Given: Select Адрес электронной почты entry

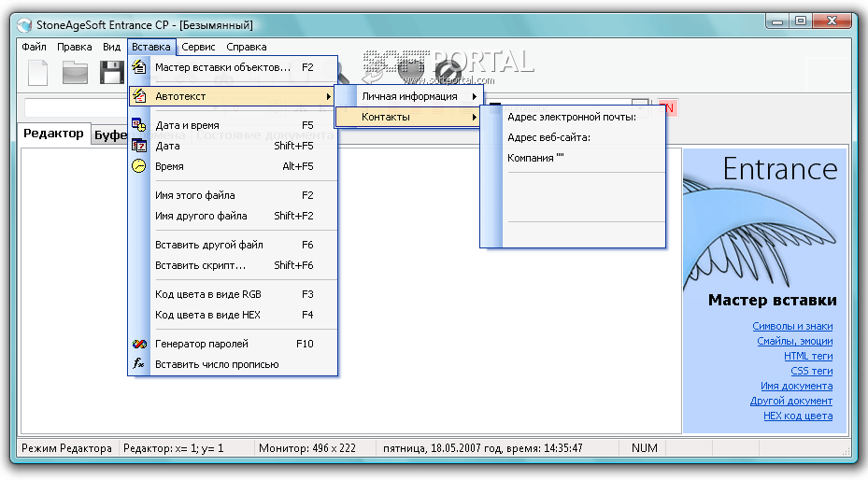Looking at the screenshot, I should 573,117.
